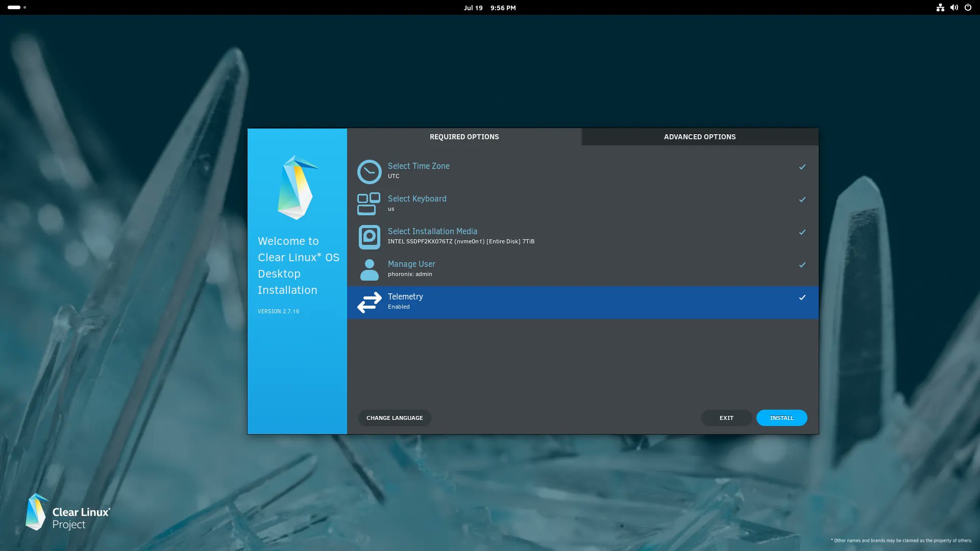The height and width of the screenshot is (551, 980).
Task: Open the power menu icon in top bar
Action: [x=968, y=8]
